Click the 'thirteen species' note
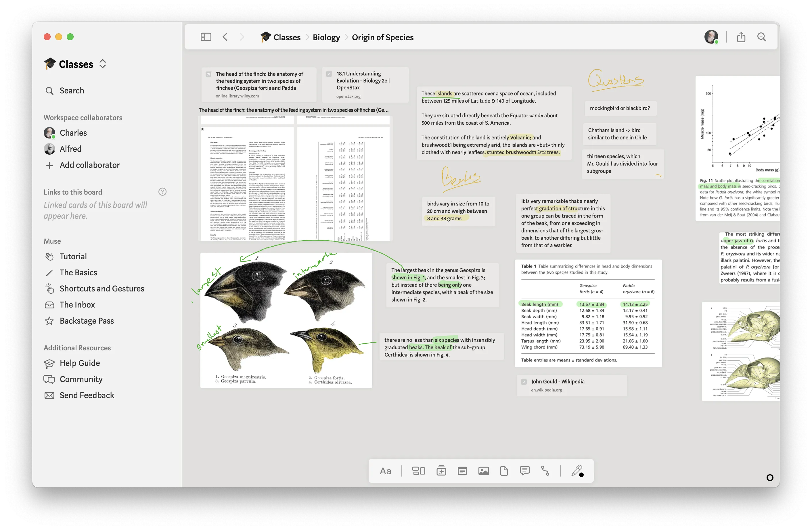 (x=623, y=164)
